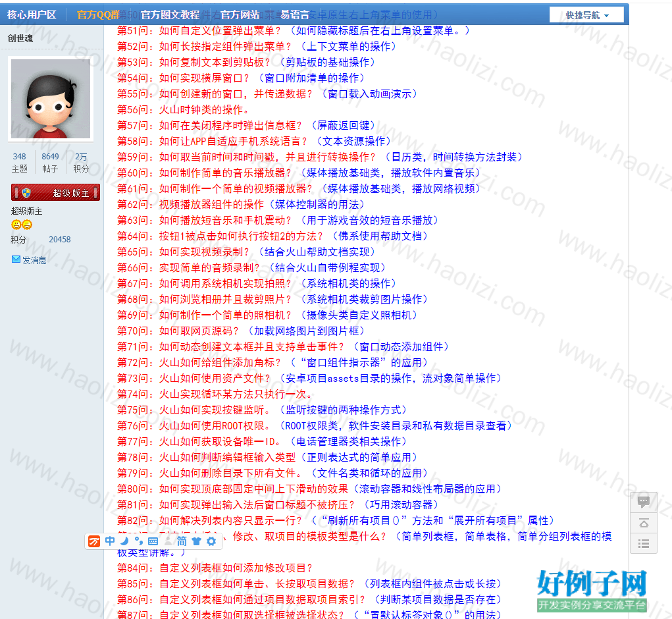Click the yellow smiley rank icons
Image resolution: width=672 pixels, height=619 pixels.
click(22, 224)
